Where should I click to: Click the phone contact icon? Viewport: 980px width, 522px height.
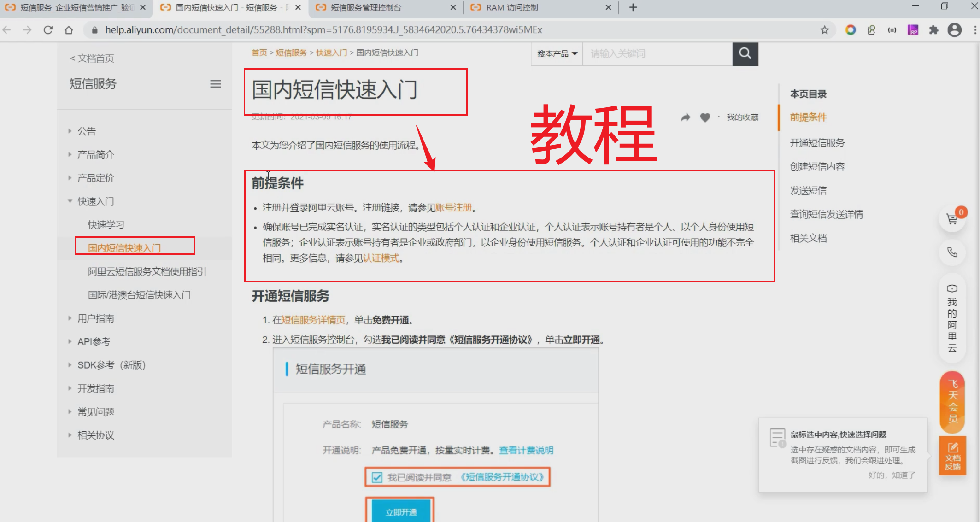click(x=952, y=252)
